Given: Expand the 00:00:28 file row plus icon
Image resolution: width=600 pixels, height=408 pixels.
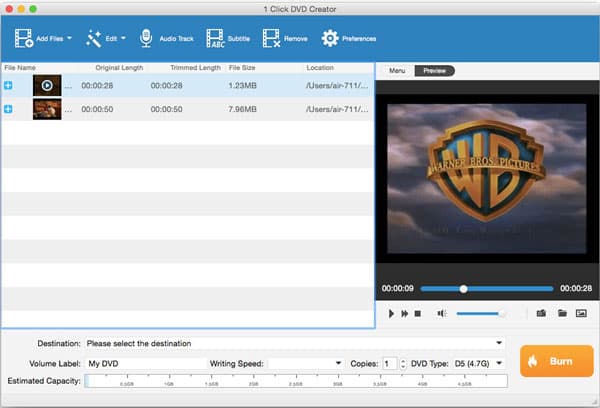Looking at the screenshot, I should click(x=8, y=85).
